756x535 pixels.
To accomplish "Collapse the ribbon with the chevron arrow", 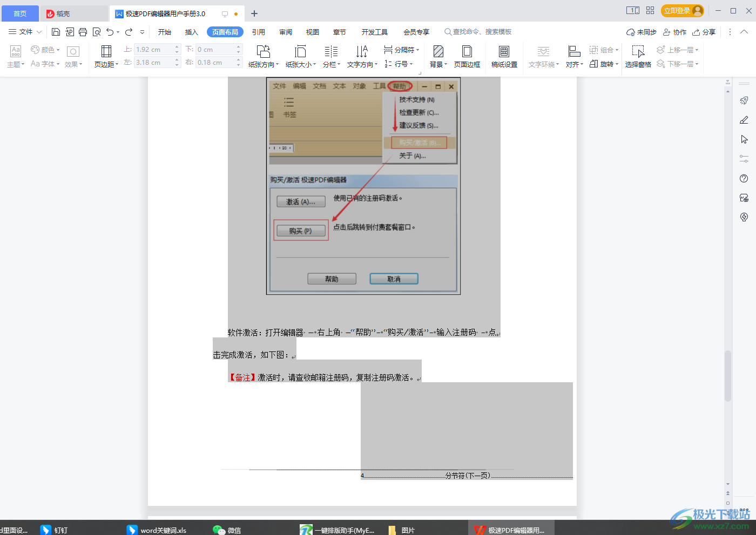I will (744, 32).
